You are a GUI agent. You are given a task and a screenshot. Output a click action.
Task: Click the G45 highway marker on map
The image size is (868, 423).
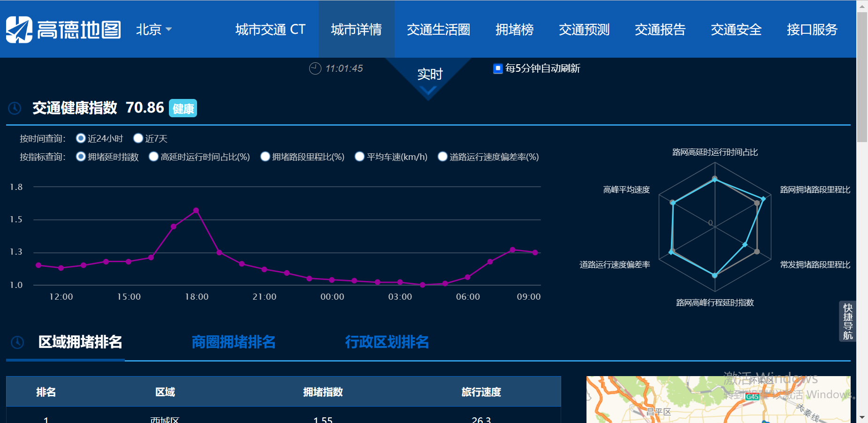pos(752,397)
